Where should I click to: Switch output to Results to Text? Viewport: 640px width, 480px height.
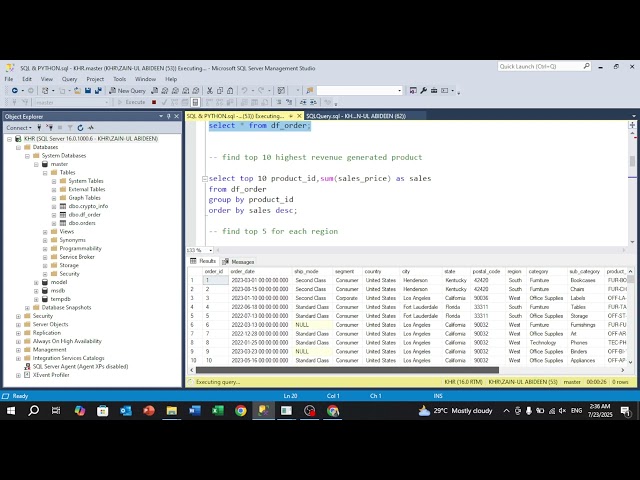click(244, 102)
